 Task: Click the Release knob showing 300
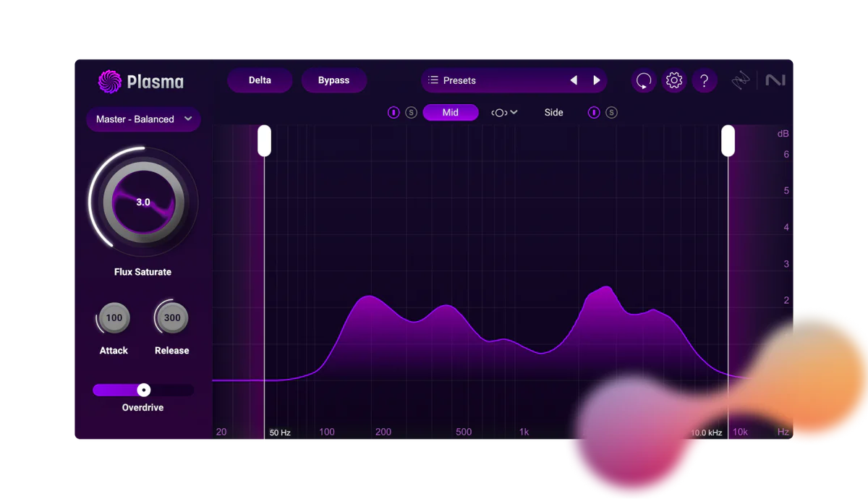(171, 317)
